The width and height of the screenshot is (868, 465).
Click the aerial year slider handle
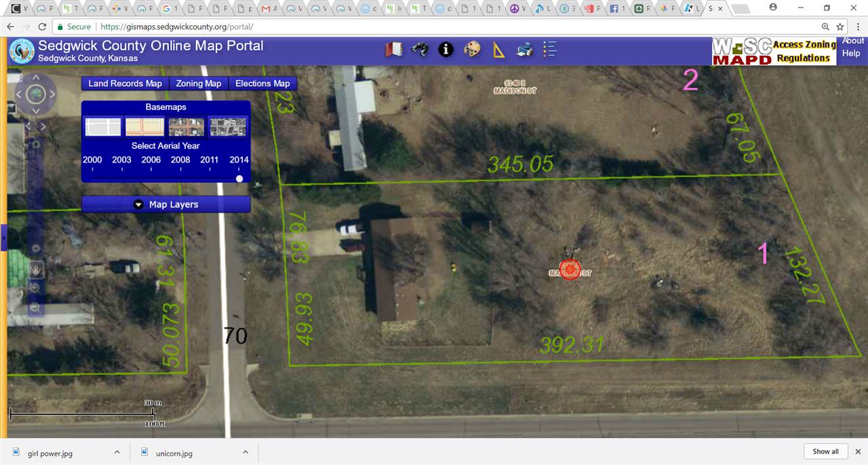239,178
